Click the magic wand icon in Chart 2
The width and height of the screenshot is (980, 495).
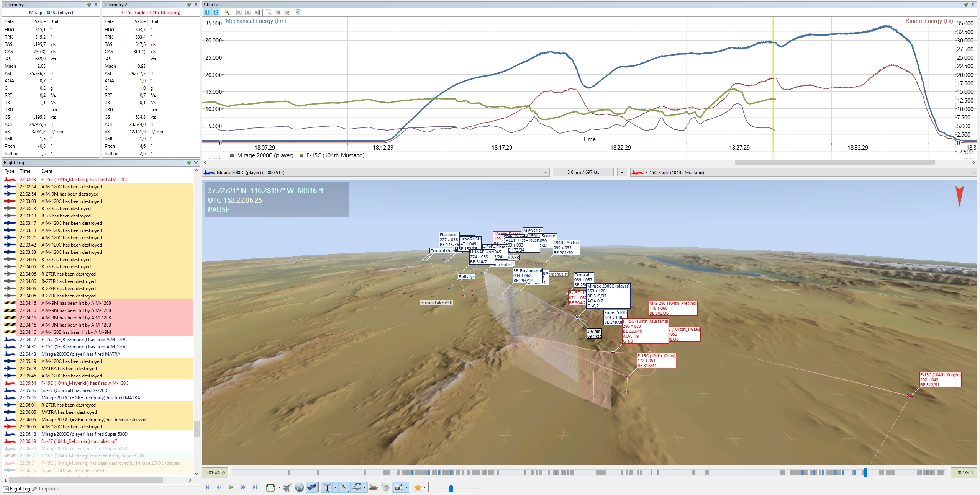(227, 12)
